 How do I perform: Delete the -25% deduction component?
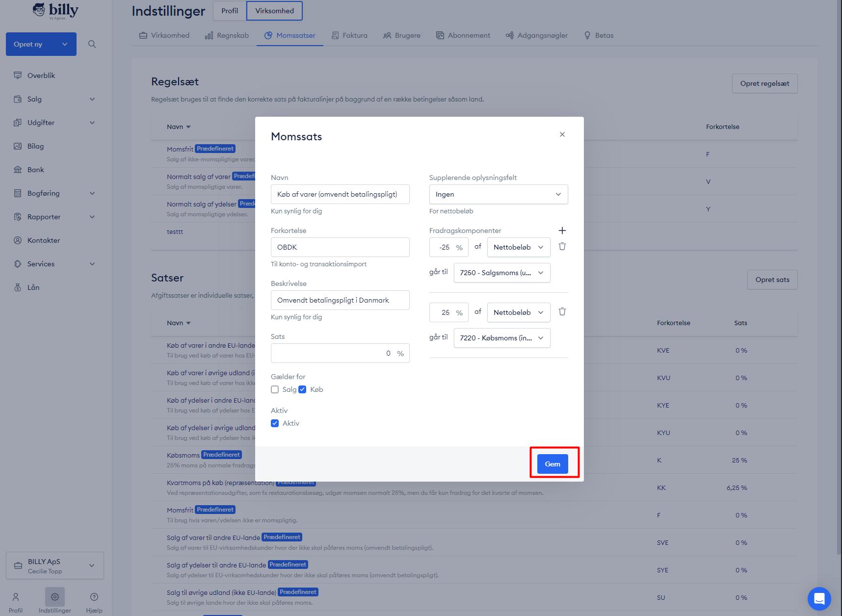562,247
